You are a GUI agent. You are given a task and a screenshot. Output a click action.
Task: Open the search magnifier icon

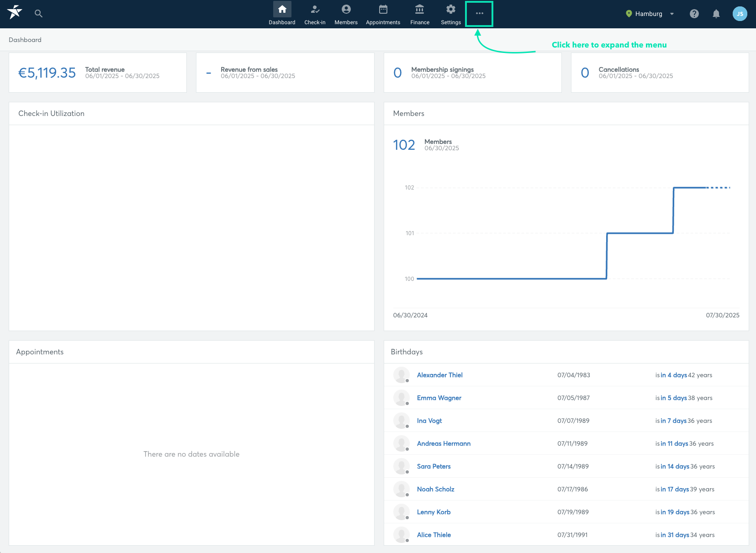[39, 14]
